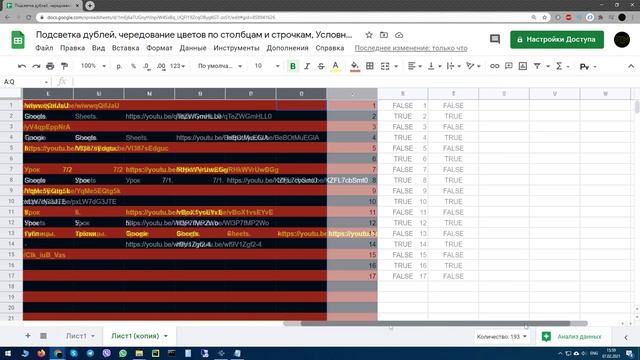
Task: Decrease decimal places
Action: pos(147,66)
